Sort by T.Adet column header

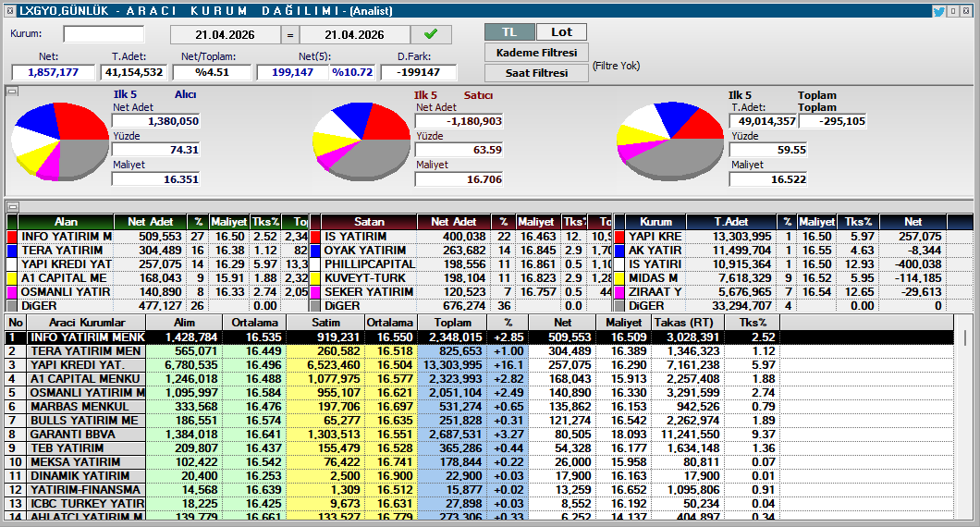(x=731, y=222)
